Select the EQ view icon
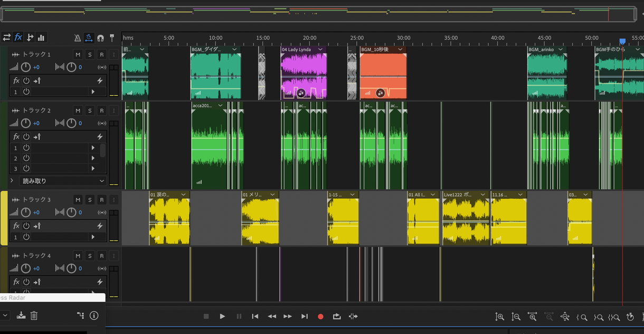 coord(41,38)
